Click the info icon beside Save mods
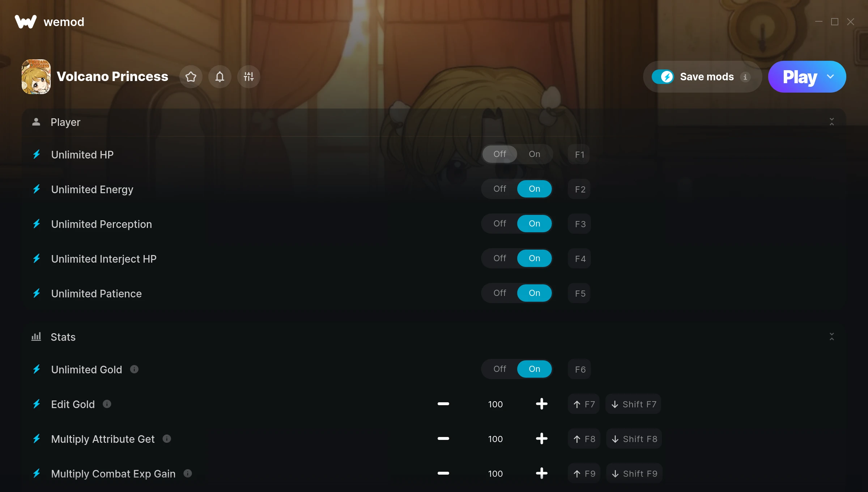Viewport: 868px width, 492px height. click(745, 77)
